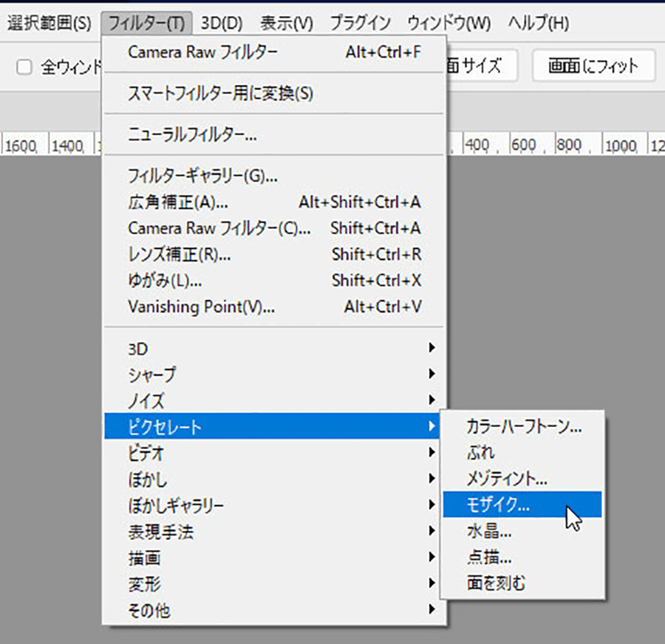Screen dimensions: 665x644
Task: Choose カラーハーフトーン... filter
Action: [522, 426]
